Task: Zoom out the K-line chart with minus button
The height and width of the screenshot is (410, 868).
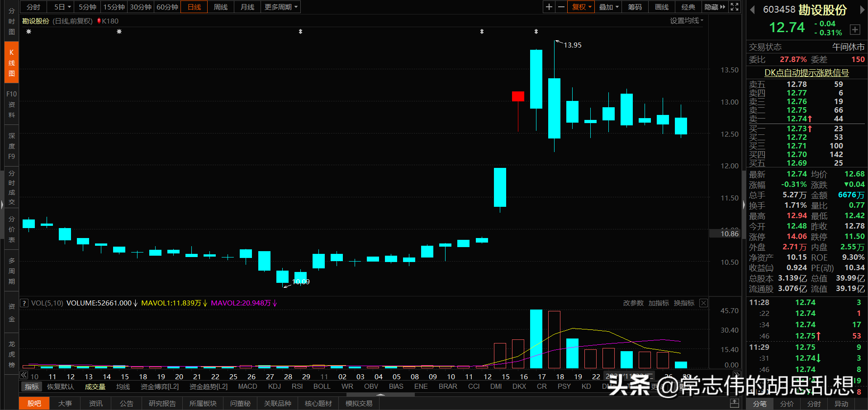Action: pyautogui.click(x=561, y=7)
